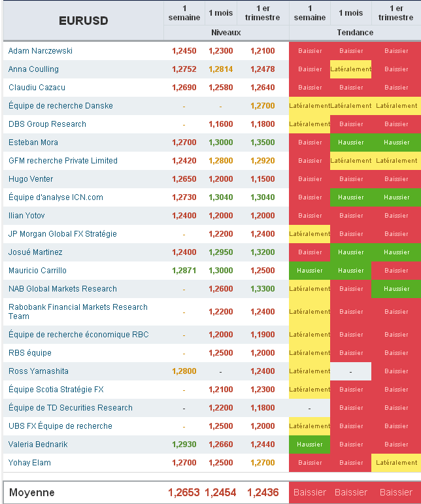Open UBS FX Équipe de recherche link
Image resolution: width=421 pixels, height=504 pixels.
click(60, 426)
